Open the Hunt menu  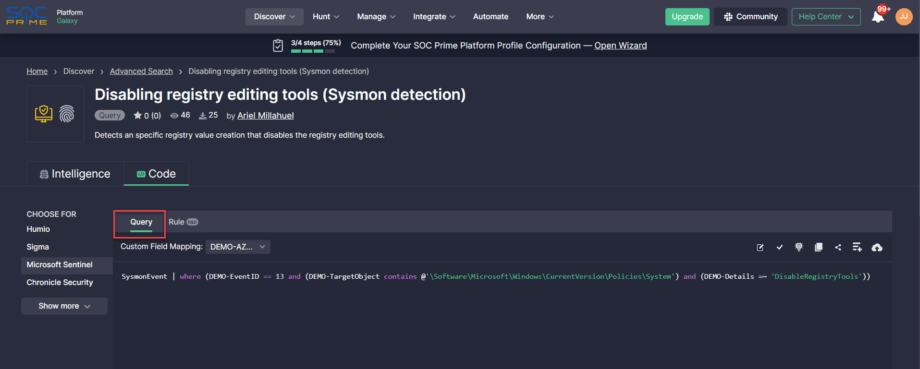tap(326, 16)
